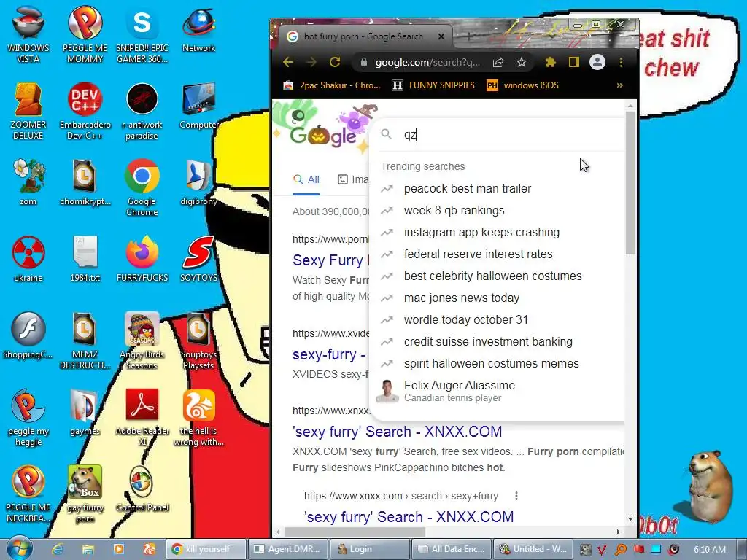The image size is (747, 560).
Task: Select Embarcadero Dev-C++ desktop icon
Action: point(85,111)
